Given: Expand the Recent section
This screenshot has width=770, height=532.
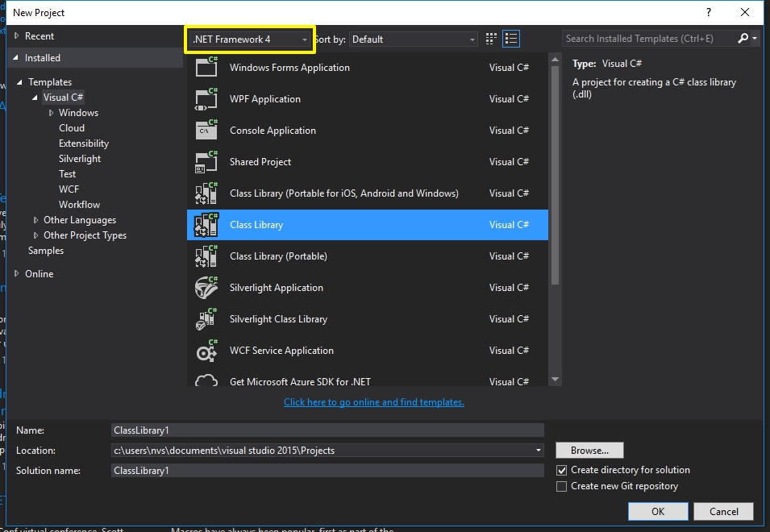Looking at the screenshot, I should (17, 35).
